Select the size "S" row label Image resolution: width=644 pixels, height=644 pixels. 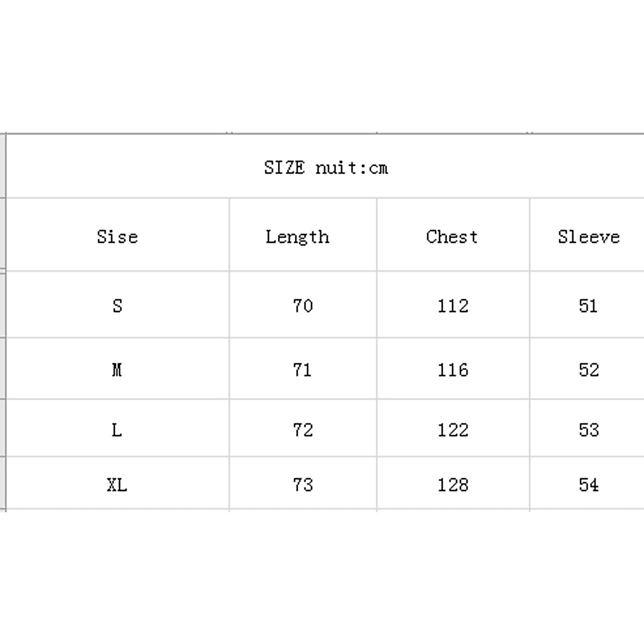point(118,306)
